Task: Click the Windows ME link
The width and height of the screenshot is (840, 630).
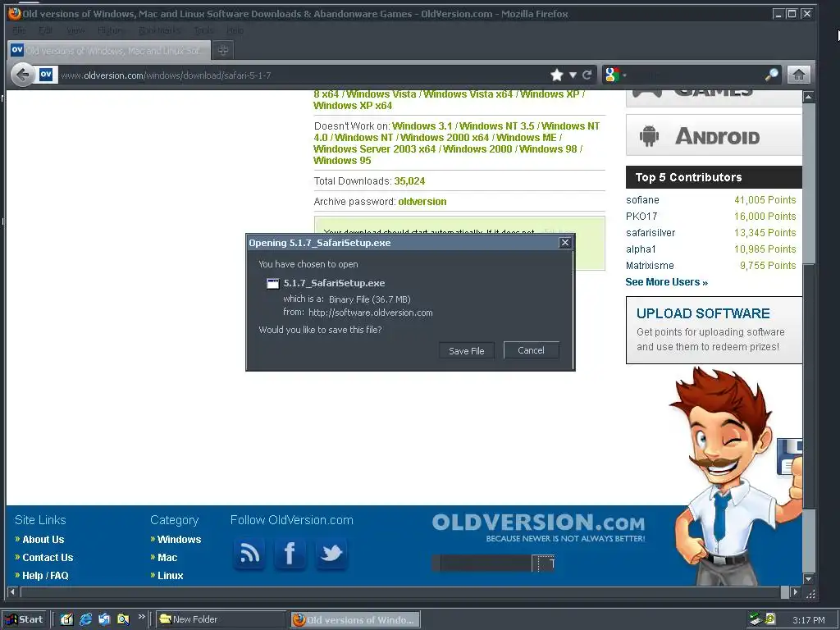Action: click(x=527, y=138)
